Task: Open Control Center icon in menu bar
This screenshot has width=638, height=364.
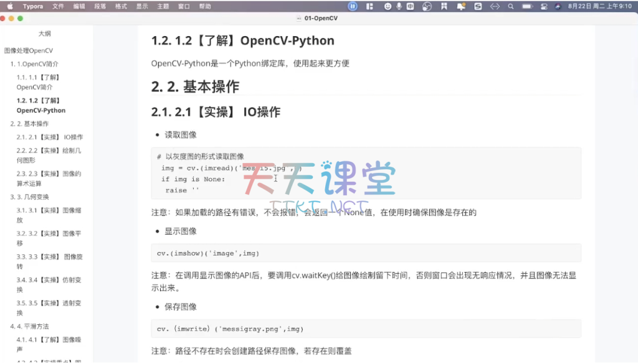Action: [x=543, y=6]
